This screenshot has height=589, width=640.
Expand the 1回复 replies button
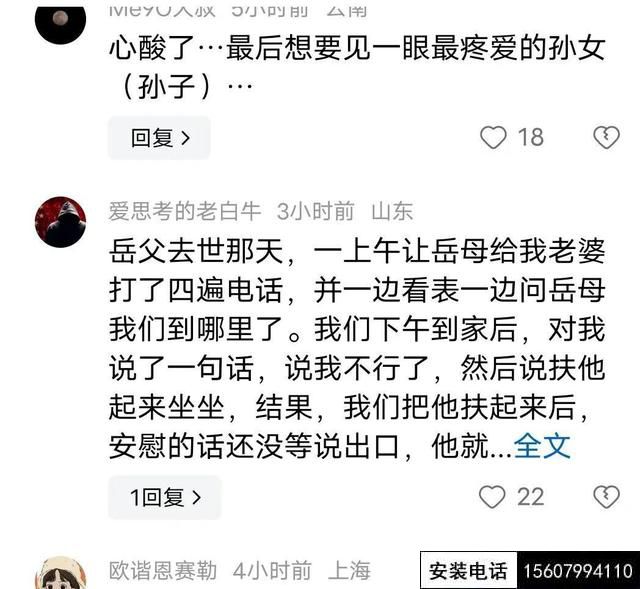[x=164, y=497]
